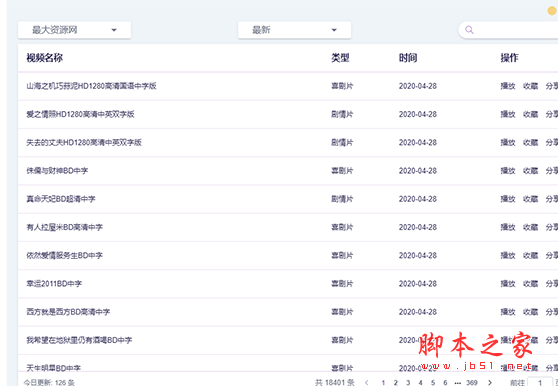Select title 幸运2011BD中字
This screenshot has height=386, width=558.
[54, 284]
